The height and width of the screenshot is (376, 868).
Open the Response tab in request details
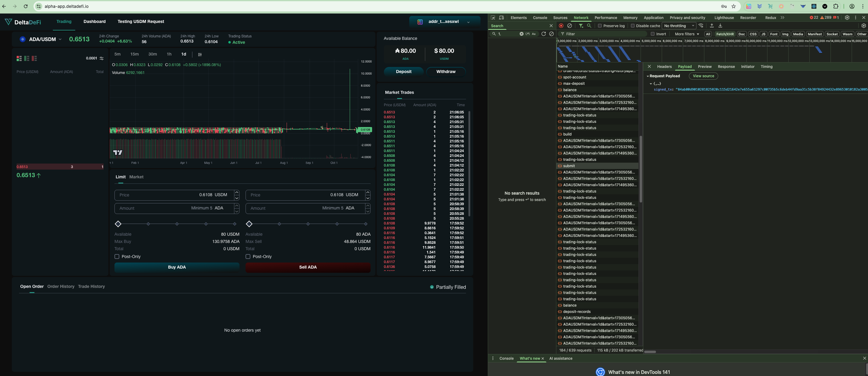point(726,67)
